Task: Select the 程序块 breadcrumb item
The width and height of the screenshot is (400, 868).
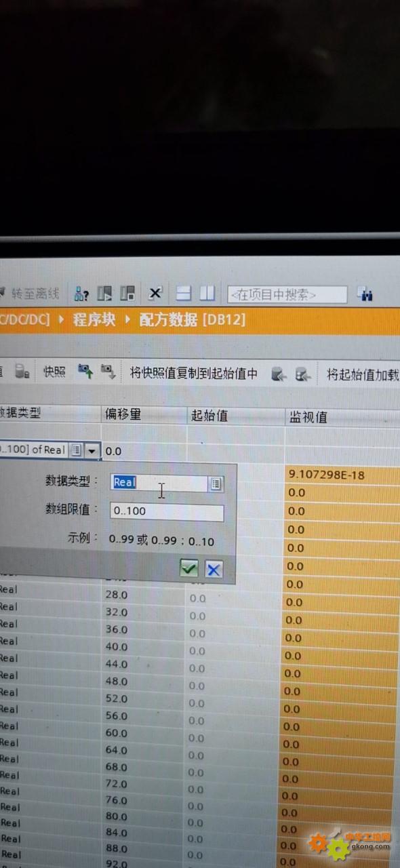Action: [x=94, y=319]
